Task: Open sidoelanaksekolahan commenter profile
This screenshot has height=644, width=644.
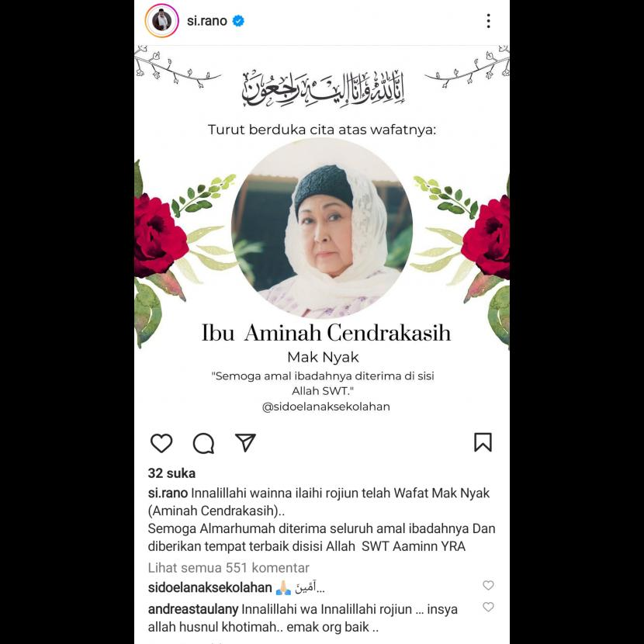Action: click(209, 587)
